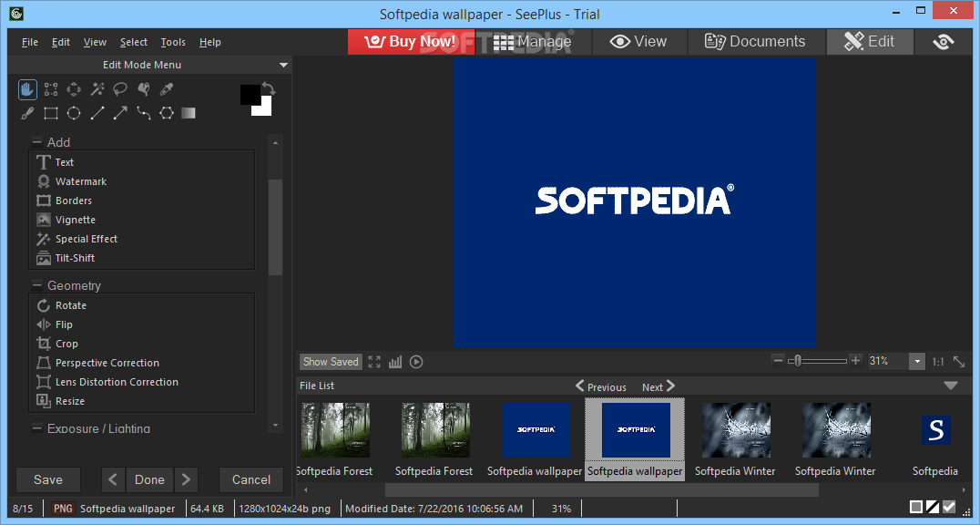Select the Eyedropper color picker tool
This screenshot has width=980, height=525.
[x=167, y=89]
